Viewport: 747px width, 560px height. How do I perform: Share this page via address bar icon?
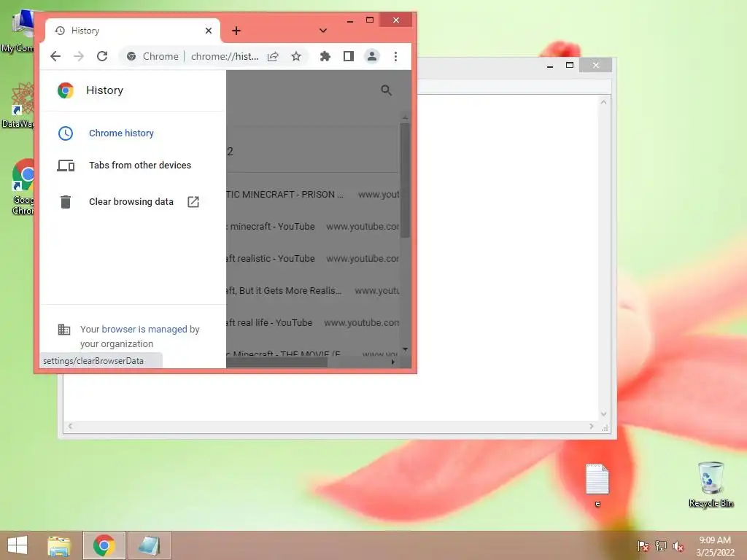tap(273, 57)
